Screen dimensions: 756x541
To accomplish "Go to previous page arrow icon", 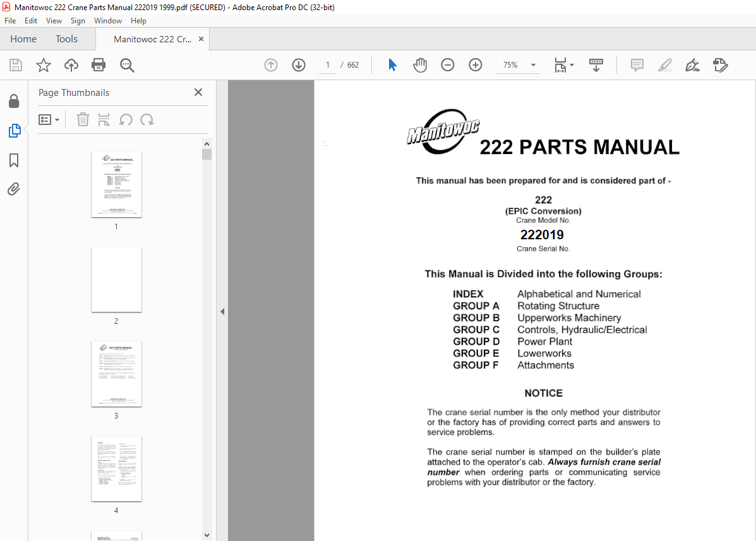I will pyautogui.click(x=271, y=65).
